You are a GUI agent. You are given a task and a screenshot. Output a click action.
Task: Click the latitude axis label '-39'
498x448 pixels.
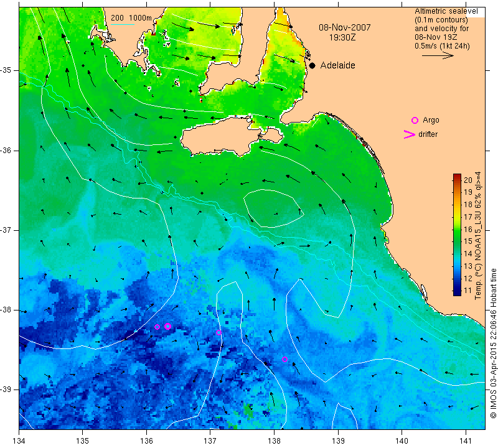[6, 390]
